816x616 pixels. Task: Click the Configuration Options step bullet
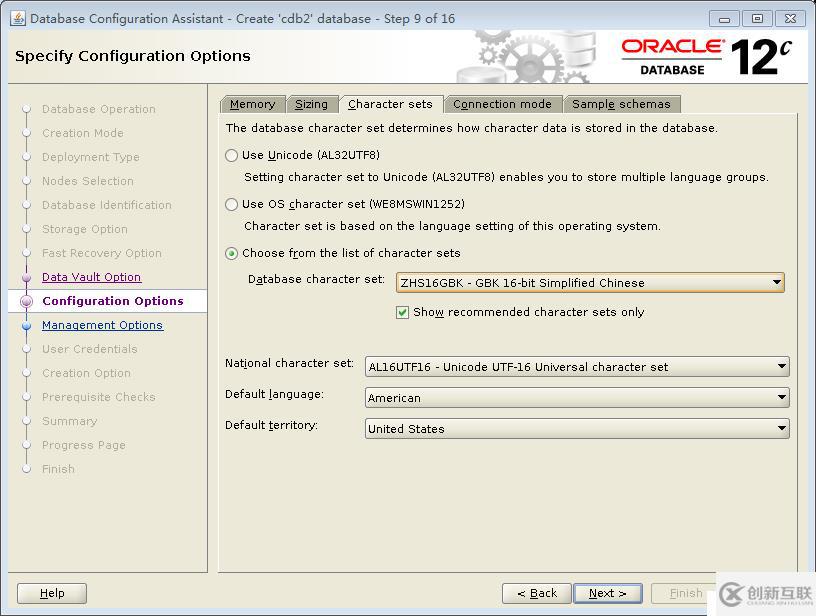pos(27,301)
